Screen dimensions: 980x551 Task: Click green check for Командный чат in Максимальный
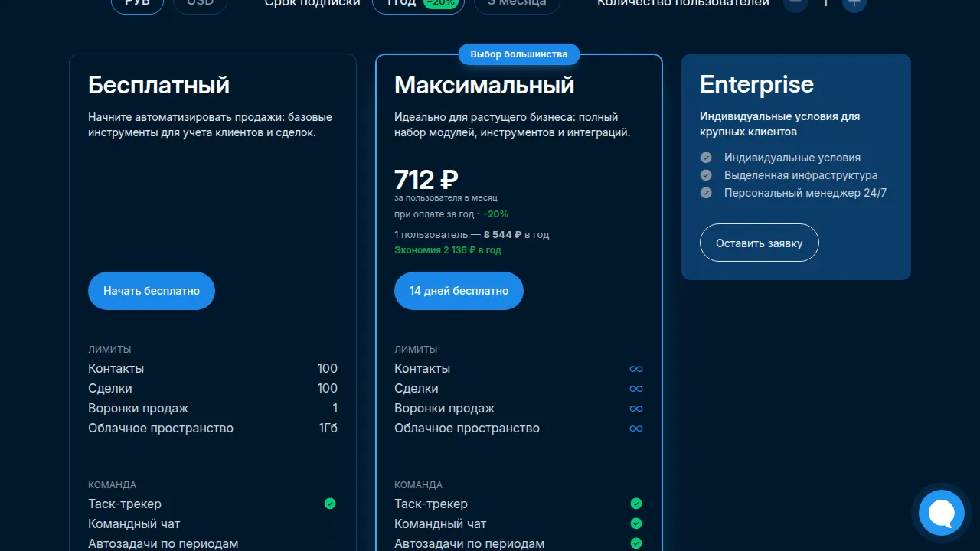[x=636, y=523]
